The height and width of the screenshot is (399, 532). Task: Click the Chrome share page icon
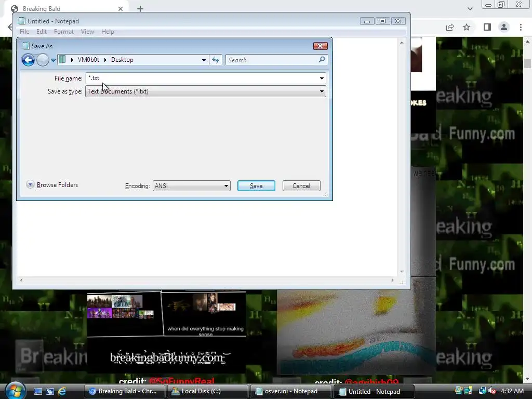[450, 27]
